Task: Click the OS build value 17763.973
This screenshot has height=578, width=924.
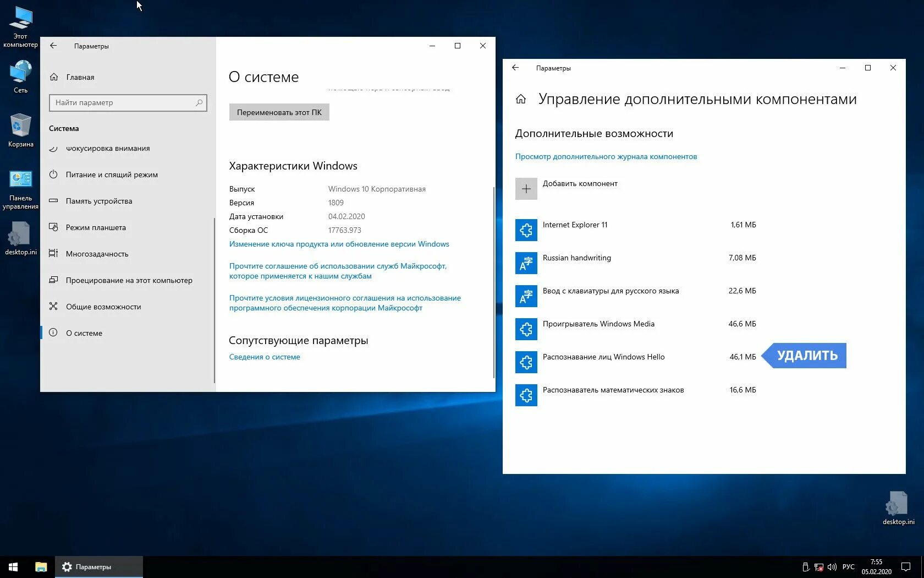Action: (x=345, y=230)
